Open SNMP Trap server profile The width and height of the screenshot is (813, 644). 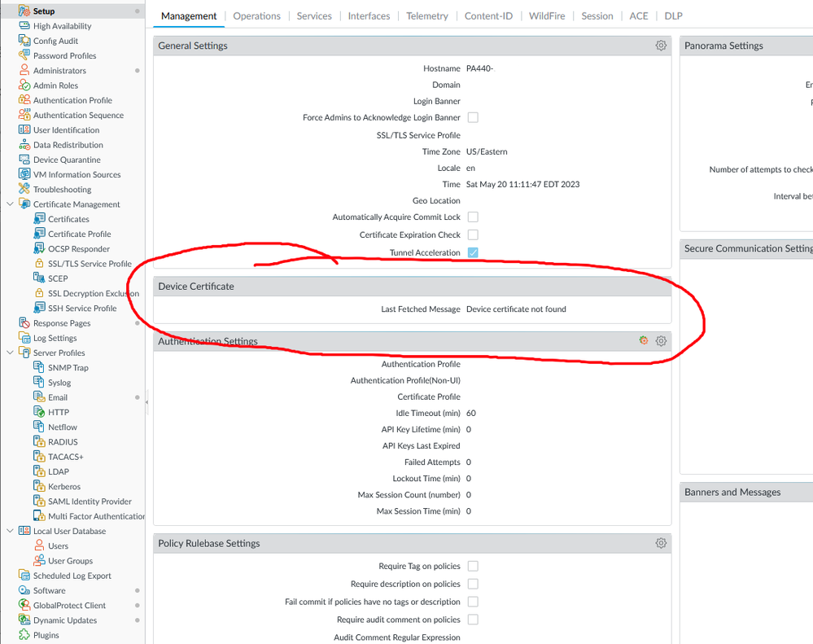coord(68,368)
